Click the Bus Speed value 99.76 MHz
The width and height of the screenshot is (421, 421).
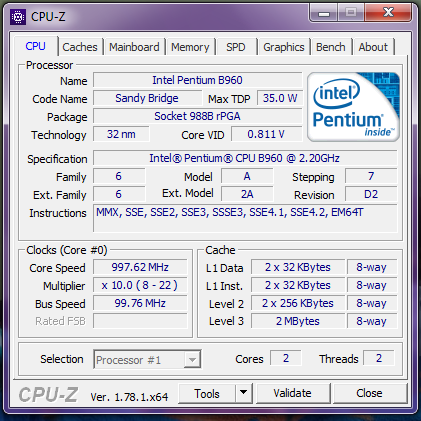(140, 303)
